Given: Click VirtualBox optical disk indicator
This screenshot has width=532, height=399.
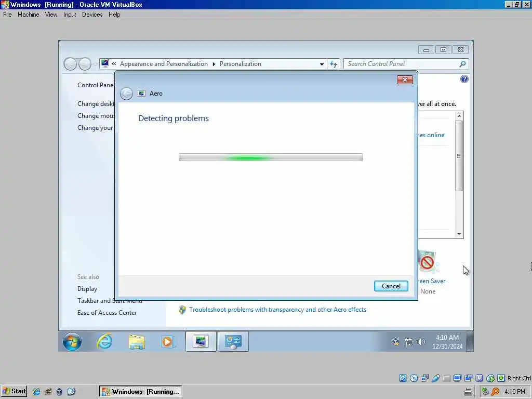Looking at the screenshot, I should [x=414, y=378].
